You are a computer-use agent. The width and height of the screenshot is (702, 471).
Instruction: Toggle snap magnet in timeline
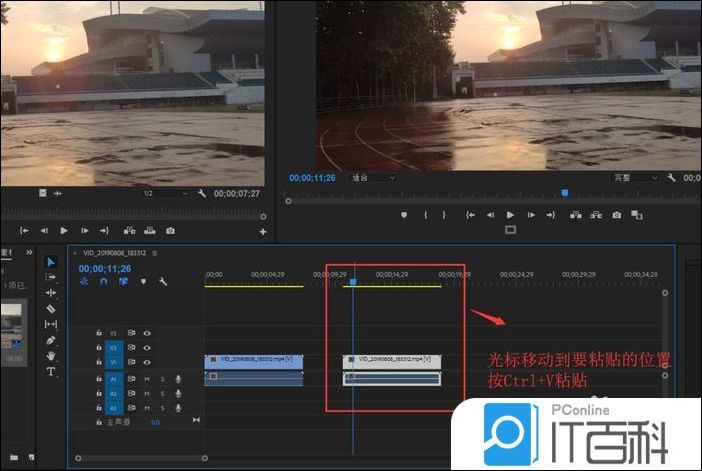pyautogui.click(x=103, y=282)
